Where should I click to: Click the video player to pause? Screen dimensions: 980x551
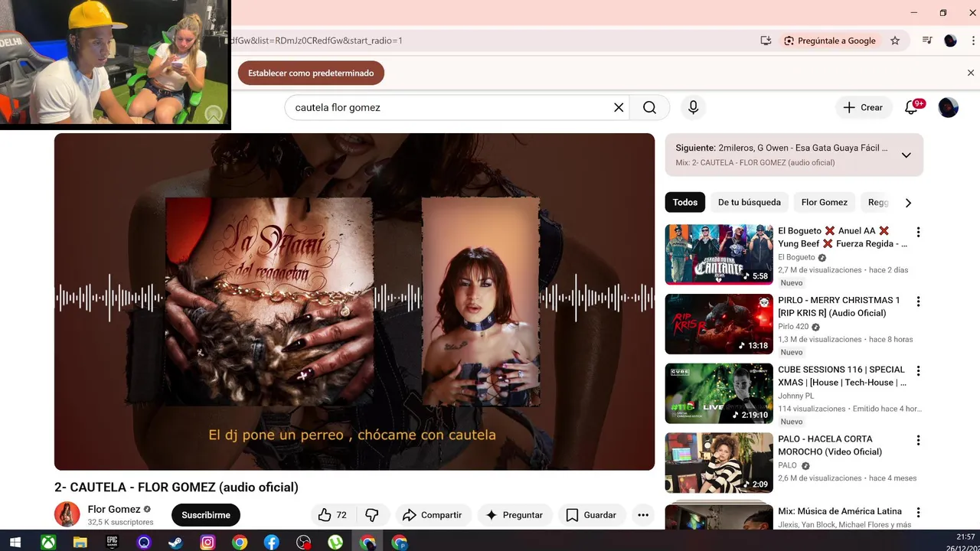[x=354, y=302]
